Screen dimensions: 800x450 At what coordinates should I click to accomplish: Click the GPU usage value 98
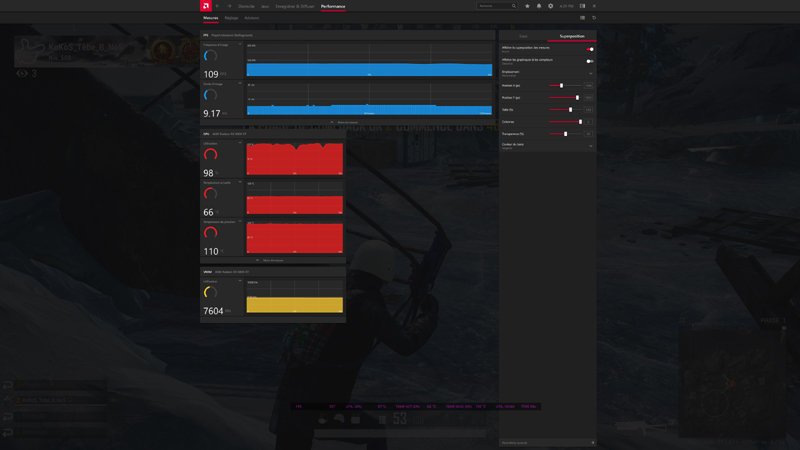tap(208, 173)
